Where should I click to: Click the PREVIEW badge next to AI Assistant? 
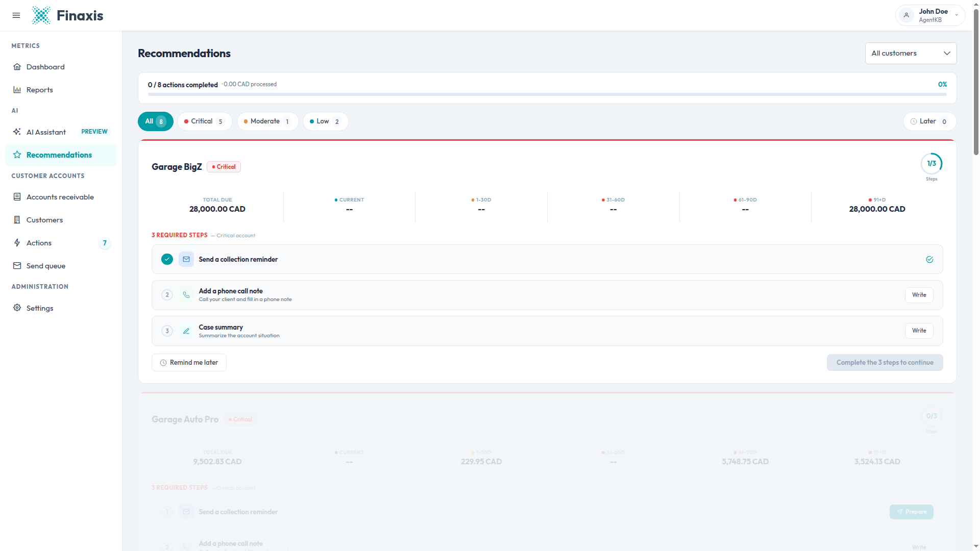(x=94, y=132)
